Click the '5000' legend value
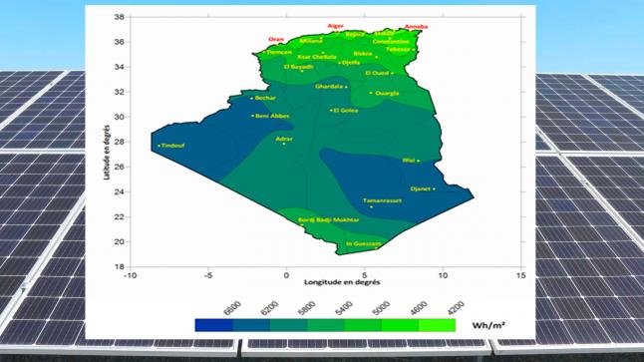 point(381,308)
